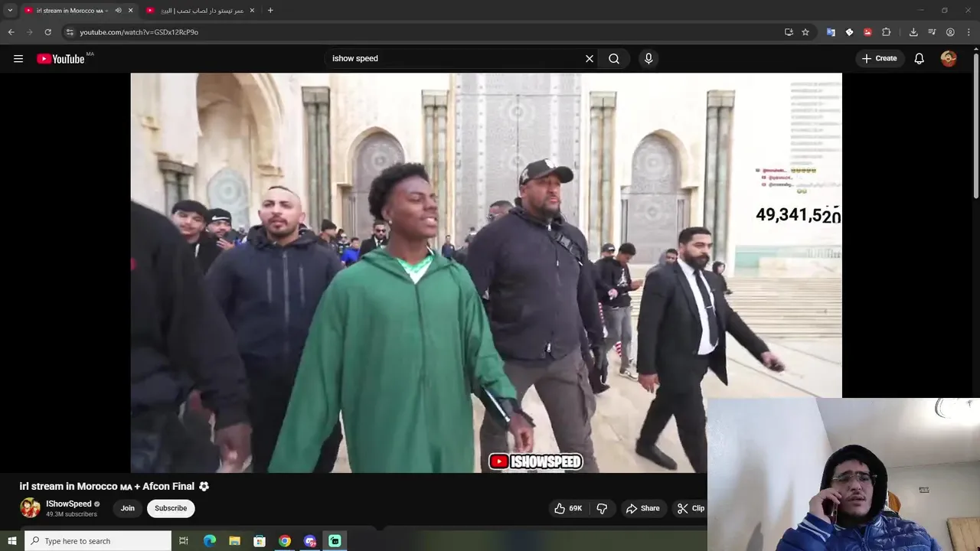This screenshot has height=551, width=980.
Task: Join the IShowSpeed channel membership
Action: tap(128, 508)
